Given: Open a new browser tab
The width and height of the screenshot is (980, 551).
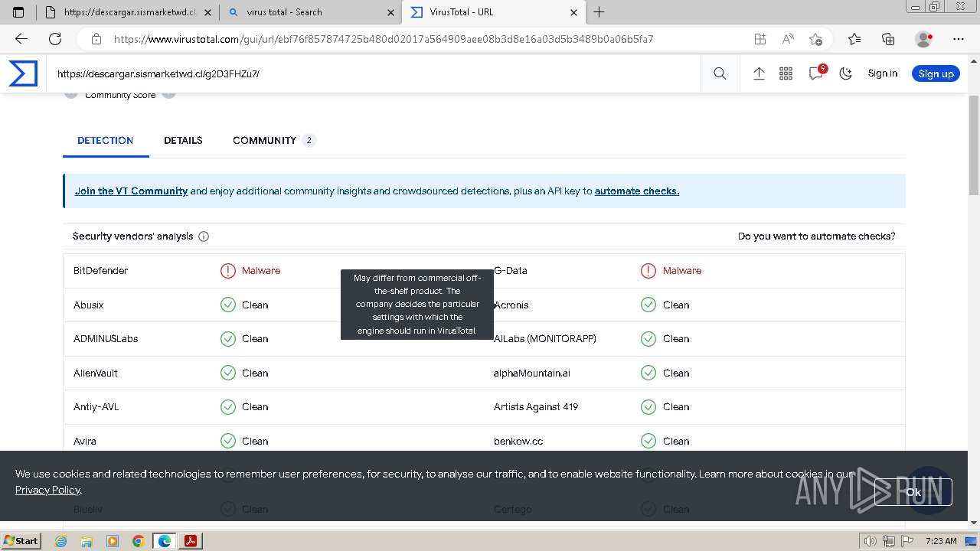Looking at the screenshot, I should click(599, 12).
